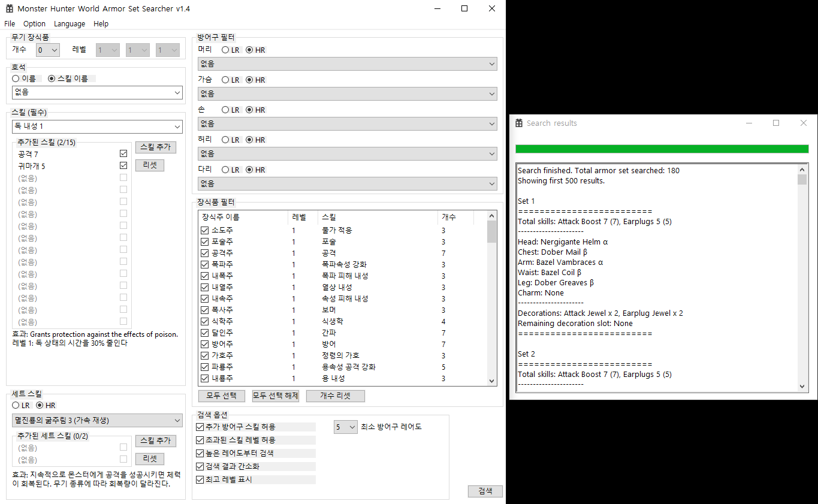
Task: Click the Search results scroll down arrow
Action: (802, 387)
